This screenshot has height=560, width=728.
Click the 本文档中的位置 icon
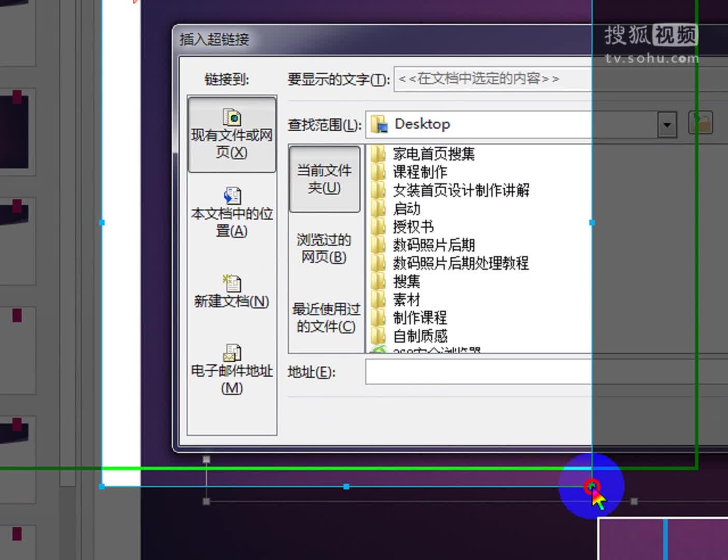[x=231, y=195]
